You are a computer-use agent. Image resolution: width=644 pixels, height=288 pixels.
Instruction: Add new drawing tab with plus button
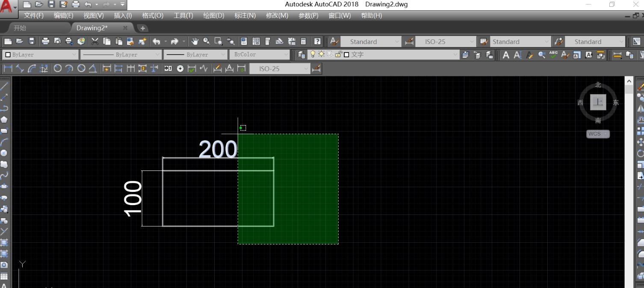[142, 28]
